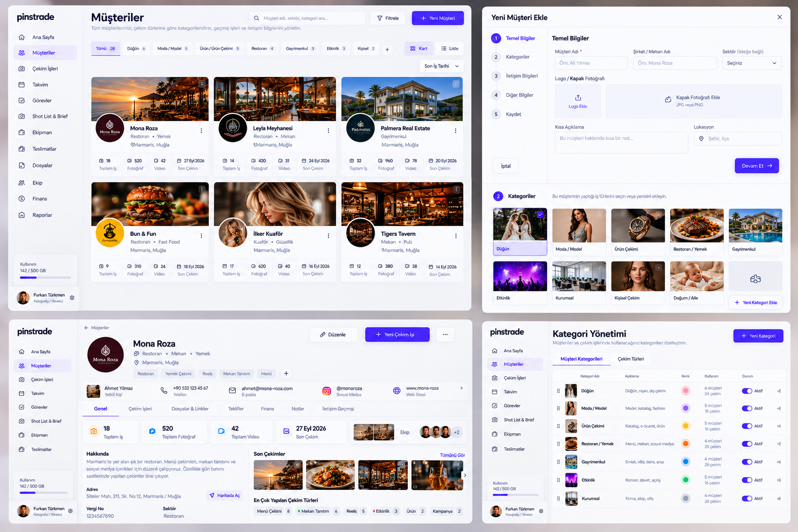Switch to the Dosyalar & Linkler tab
The height and width of the screenshot is (532, 798).
pos(190,409)
